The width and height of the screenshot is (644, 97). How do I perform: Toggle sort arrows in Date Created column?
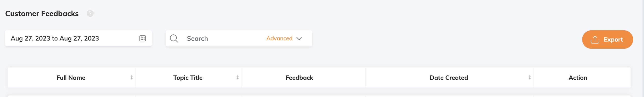pos(530,77)
